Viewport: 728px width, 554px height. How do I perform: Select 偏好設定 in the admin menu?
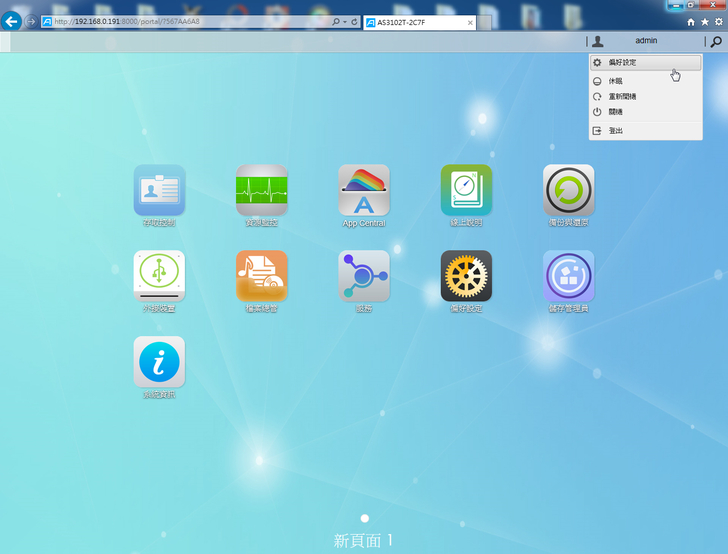(622, 62)
